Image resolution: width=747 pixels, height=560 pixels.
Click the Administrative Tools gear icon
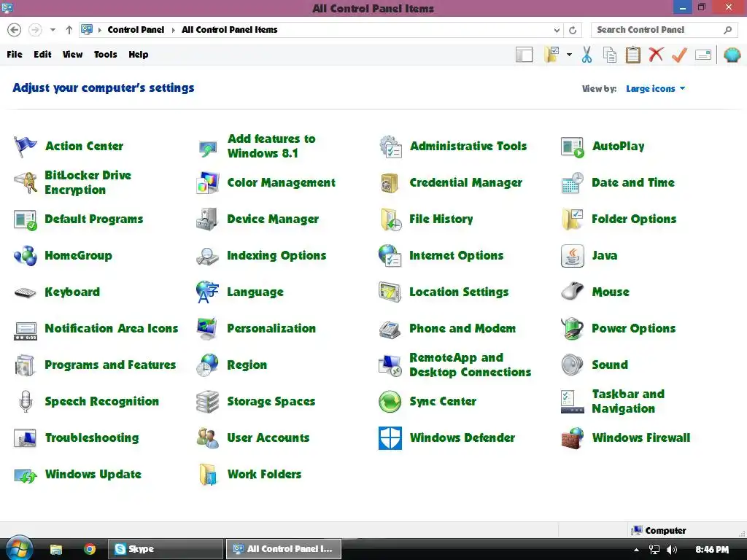tap(390, 146)
